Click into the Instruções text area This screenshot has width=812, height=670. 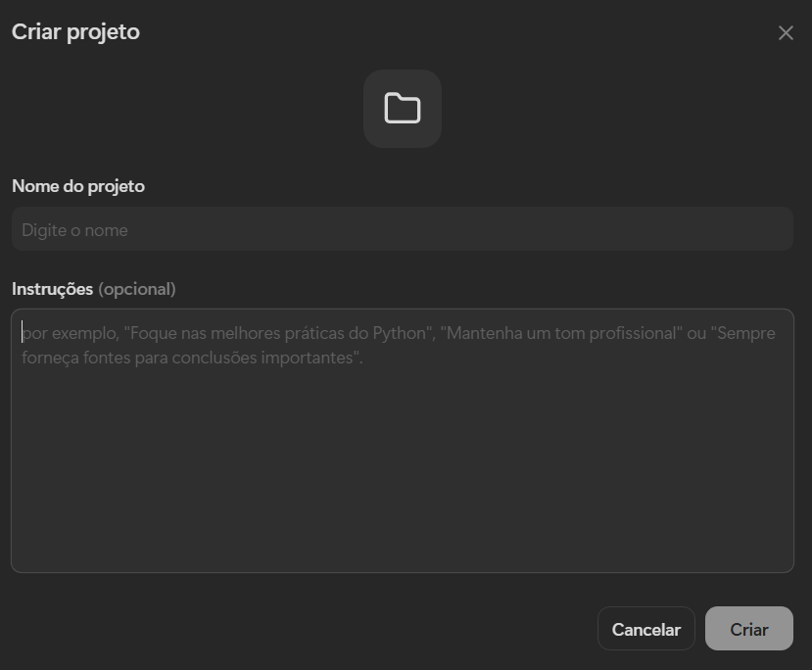(x=403, y=441)
